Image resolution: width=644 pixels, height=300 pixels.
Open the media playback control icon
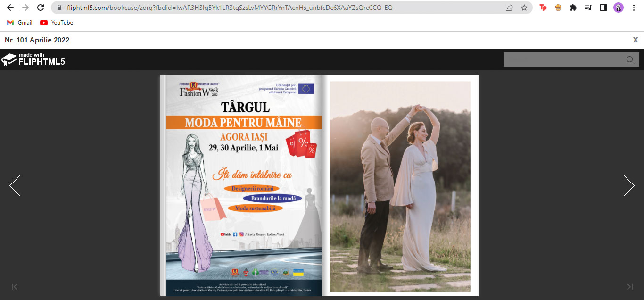pyautogui.click(x=588, y=8)
